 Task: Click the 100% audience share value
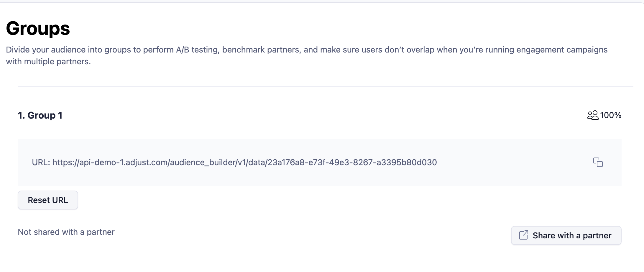tap(611, 115)
